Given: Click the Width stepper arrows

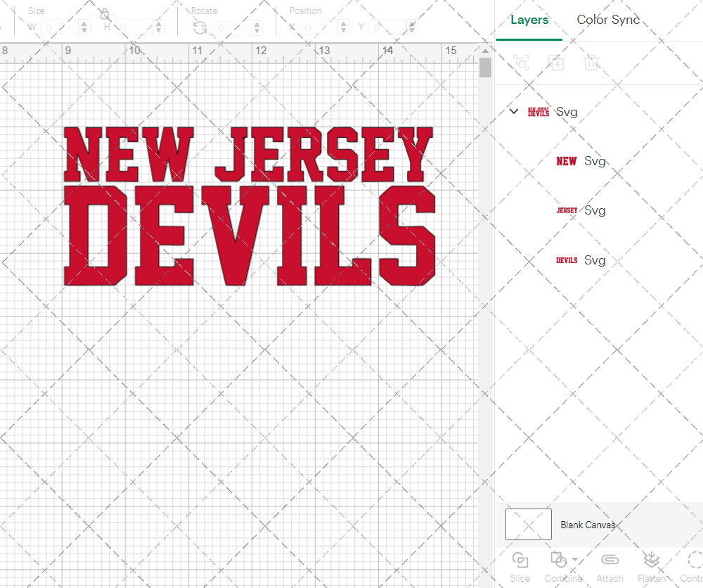Looking at the screenshot, I should coord(84,28).
